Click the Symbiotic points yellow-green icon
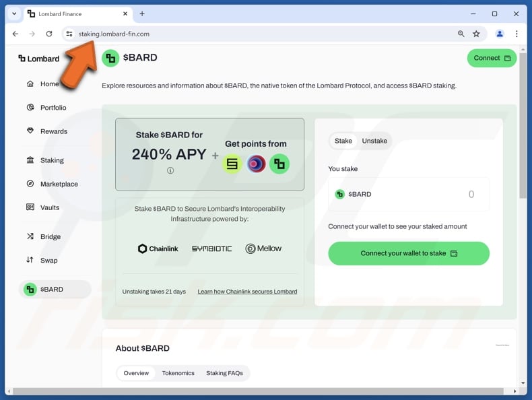The height and width of the screenshot is (400, 532). point(232,164)
